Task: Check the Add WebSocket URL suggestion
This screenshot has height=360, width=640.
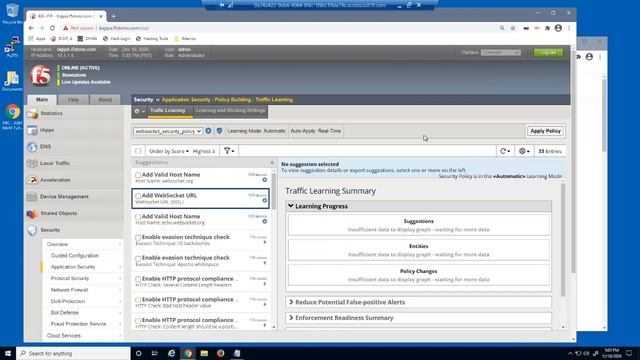Action: pyautogui.click(x=138, y=196)
